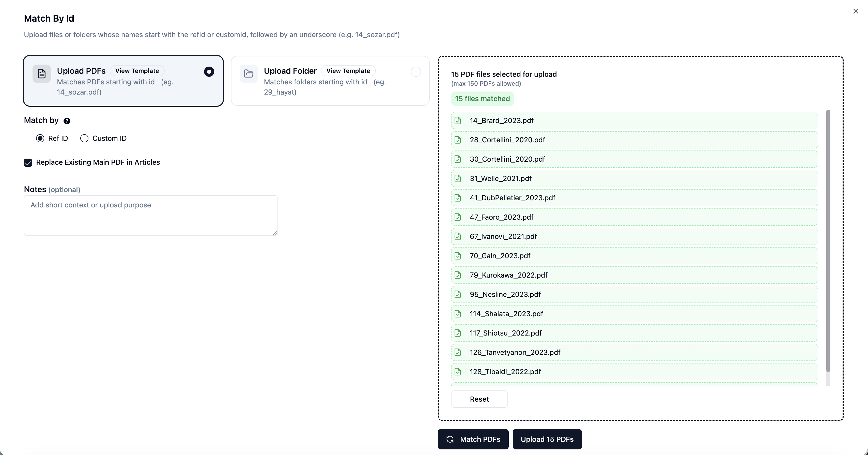This screenshot has height=455, width=868.
Task: Click the file list scrollbar
Action: tap(828, 241)
